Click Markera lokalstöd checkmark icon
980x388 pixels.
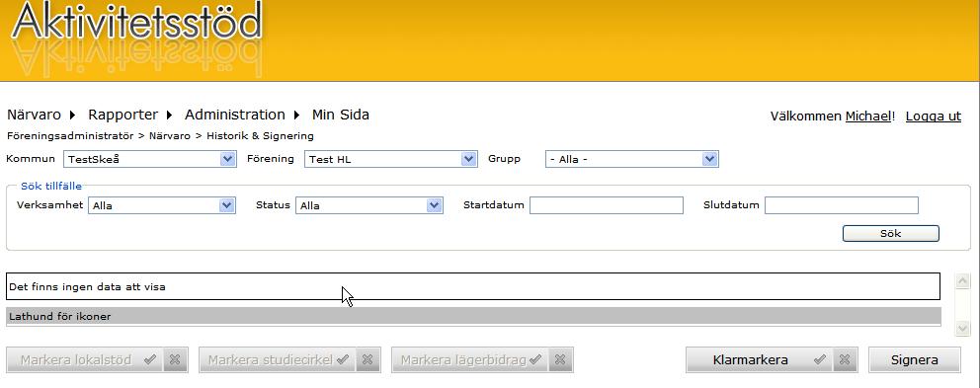point(149,360)
